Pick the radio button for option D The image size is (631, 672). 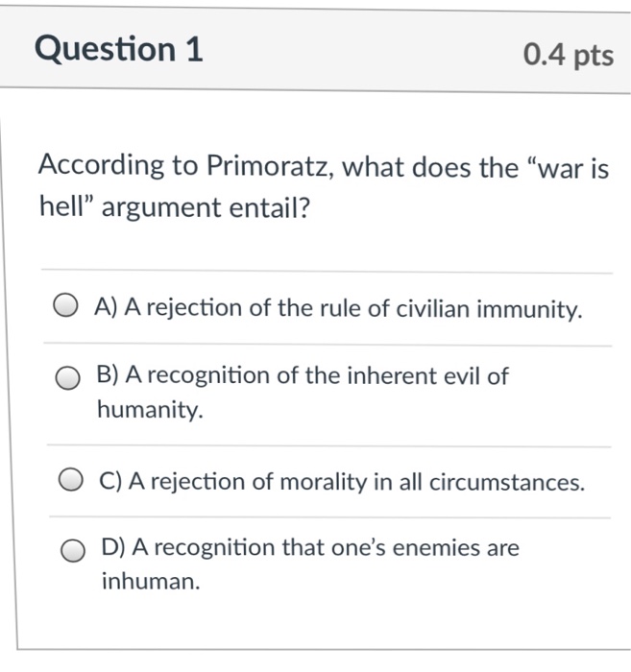pyautogui.click(x=72, y=550)
